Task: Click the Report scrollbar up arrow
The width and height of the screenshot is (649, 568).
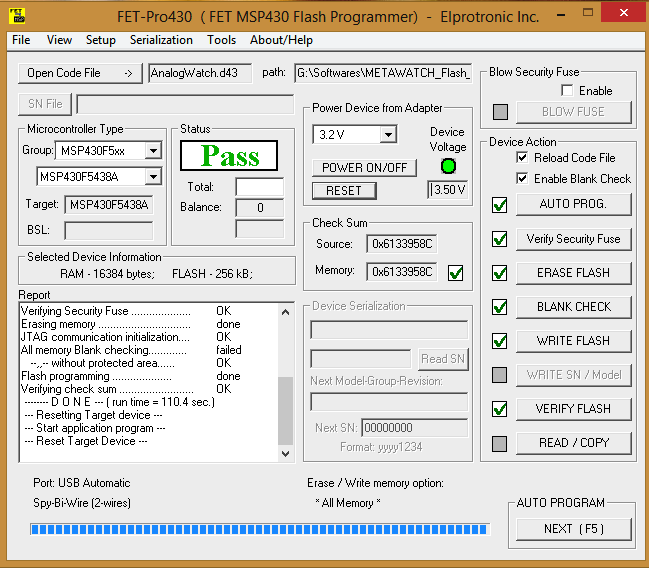Action: coord(286,312)
